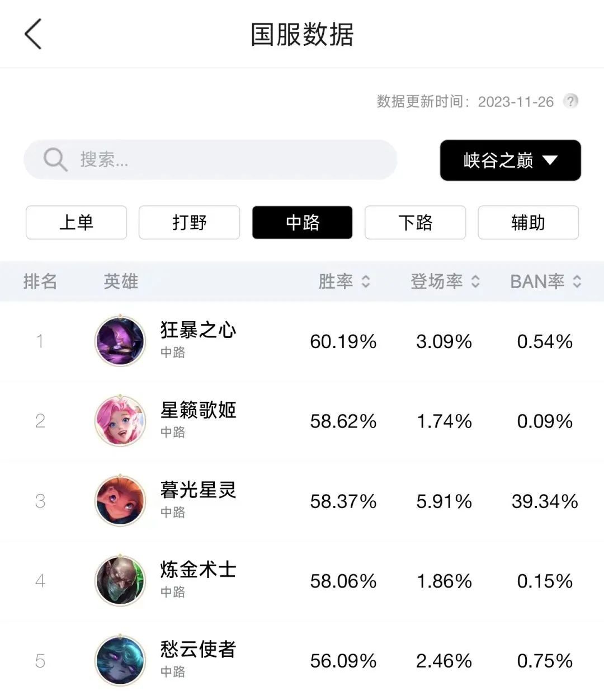This screenshot has width=604, height=700.
Task: Sort the list by BAN率 column
Action: click(546, 281)
